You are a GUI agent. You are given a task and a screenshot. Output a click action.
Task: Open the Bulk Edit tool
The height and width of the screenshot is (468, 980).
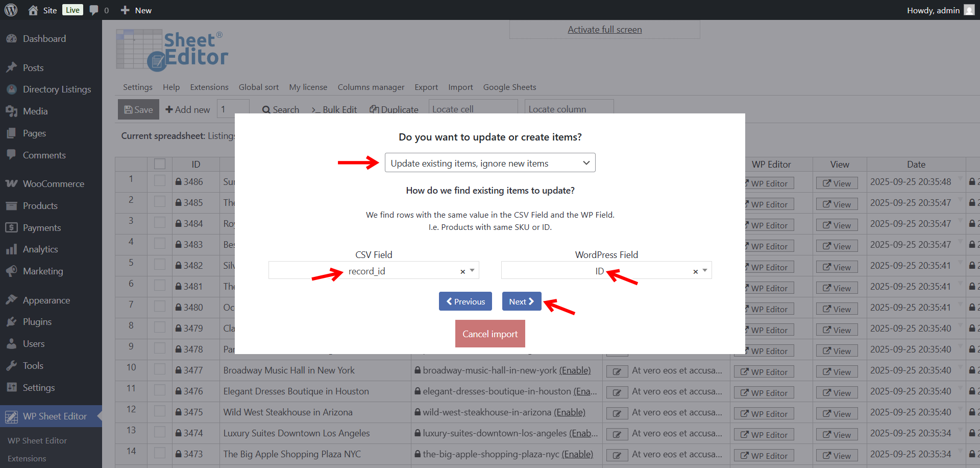coord(334,110)
